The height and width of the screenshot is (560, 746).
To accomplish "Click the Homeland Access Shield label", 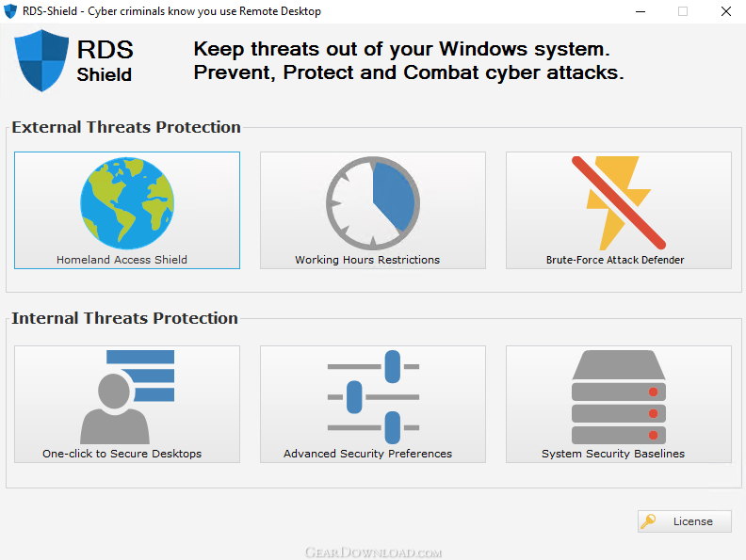I will coord(122,260).
